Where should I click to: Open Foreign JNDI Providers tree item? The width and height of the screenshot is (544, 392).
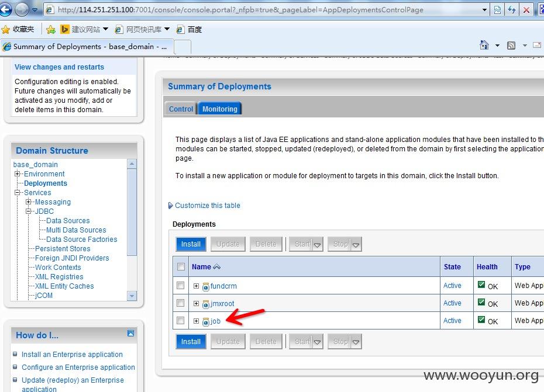(x=72, y=258)
